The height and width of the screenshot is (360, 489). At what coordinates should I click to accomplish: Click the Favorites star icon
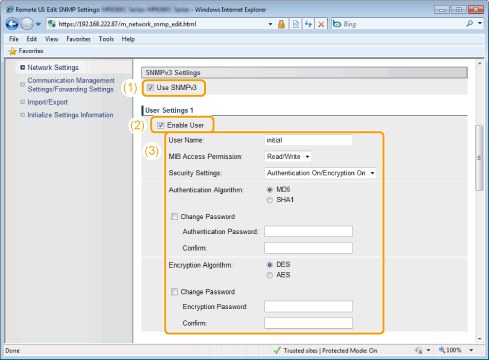13,51
